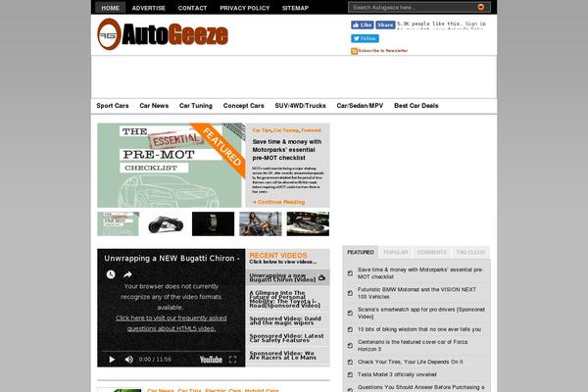Image resolution: width=588 pixels, height=392 pixels.
Task: Follow AutoGeeze on Twitter
Action: tap(365, 38)
